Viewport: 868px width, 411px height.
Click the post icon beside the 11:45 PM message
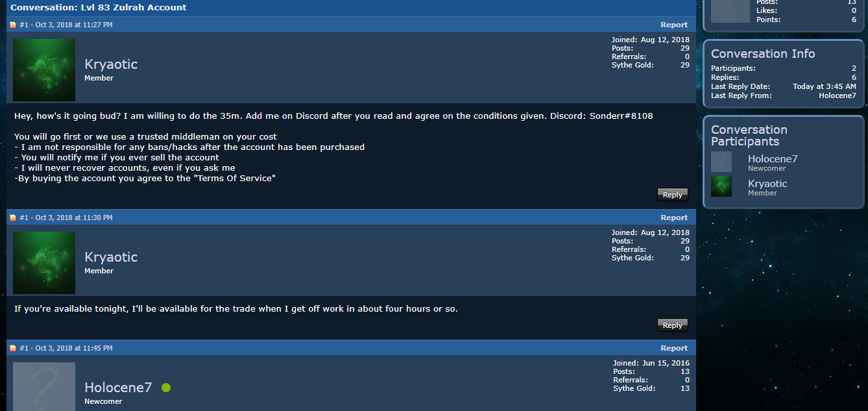[13, 349]
